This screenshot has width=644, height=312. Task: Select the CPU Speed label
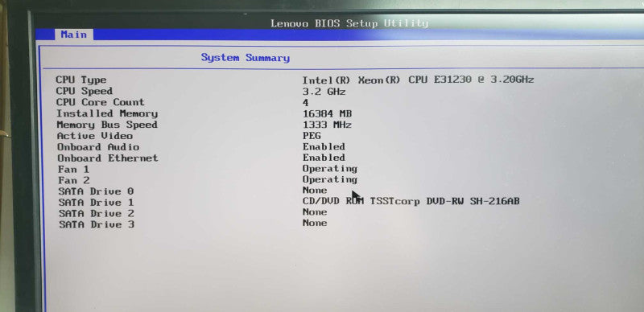coord(85,91)
